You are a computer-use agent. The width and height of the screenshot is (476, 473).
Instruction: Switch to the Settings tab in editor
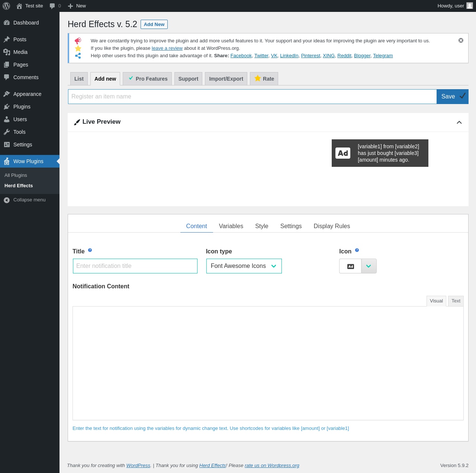point(291,226)
